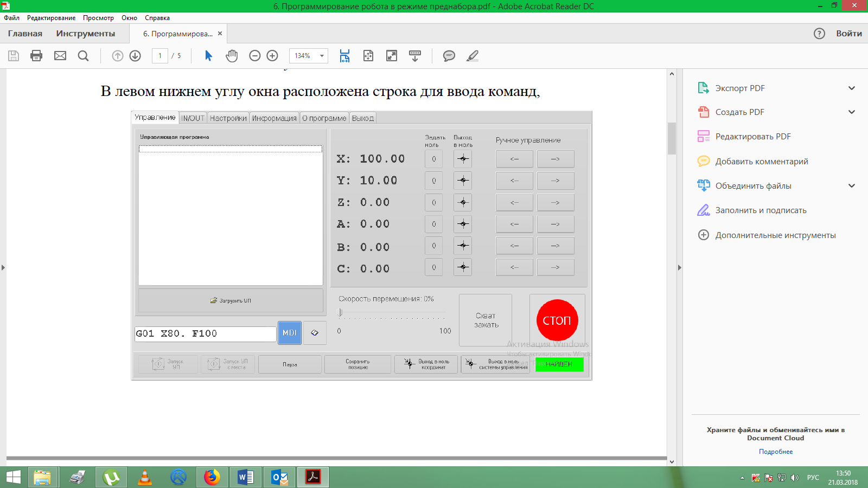This screenshot has width=868, height=488.
Task: Open the Просмотр menu
Action: [x=98, y=18]
